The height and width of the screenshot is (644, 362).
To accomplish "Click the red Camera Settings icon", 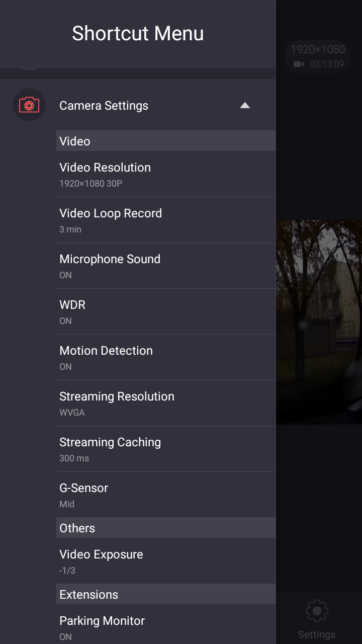I will pos(29,105).
